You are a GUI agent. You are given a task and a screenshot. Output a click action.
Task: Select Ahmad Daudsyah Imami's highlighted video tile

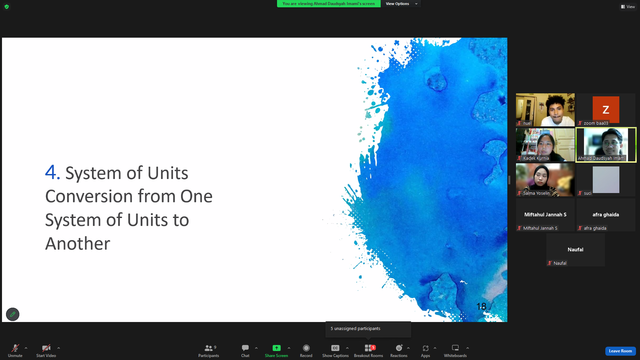pos(606,145)
